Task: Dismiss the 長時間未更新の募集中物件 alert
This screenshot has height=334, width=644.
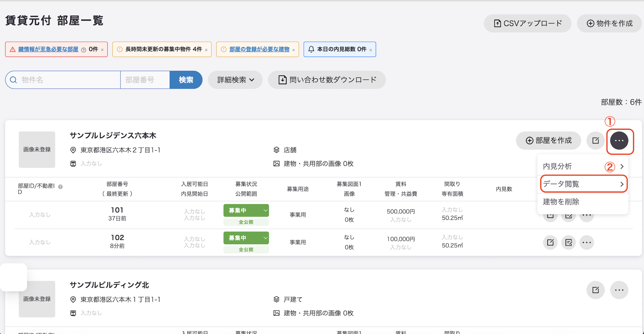Action: click(206, 50)
